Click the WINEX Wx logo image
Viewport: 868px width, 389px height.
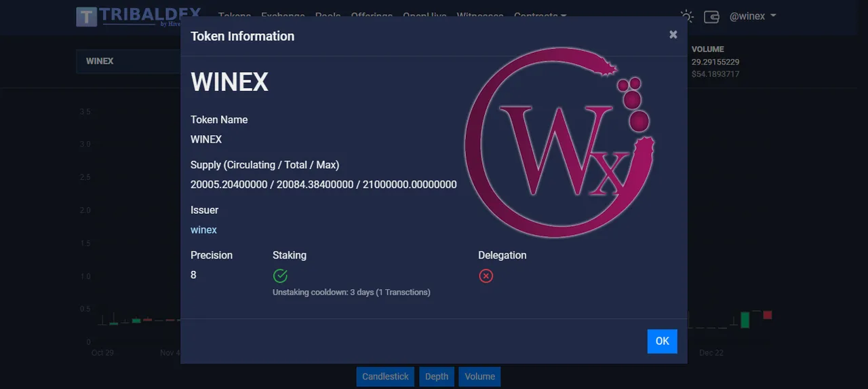point(559,143)
